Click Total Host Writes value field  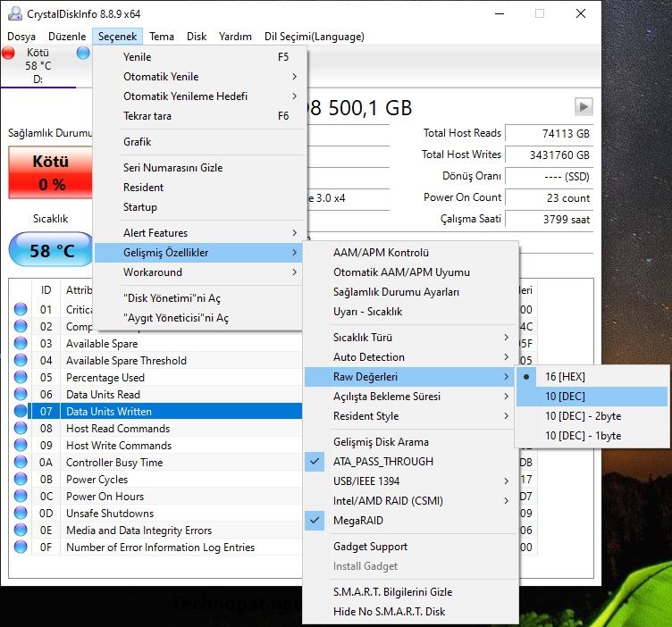[x=549, y=155]
